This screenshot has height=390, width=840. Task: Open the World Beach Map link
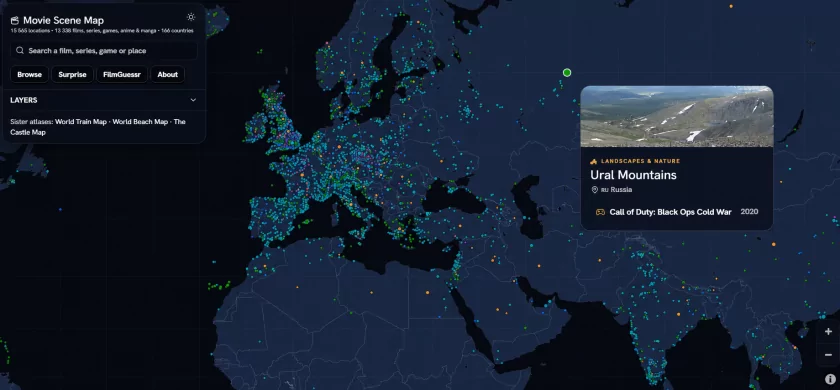point(140,122)
